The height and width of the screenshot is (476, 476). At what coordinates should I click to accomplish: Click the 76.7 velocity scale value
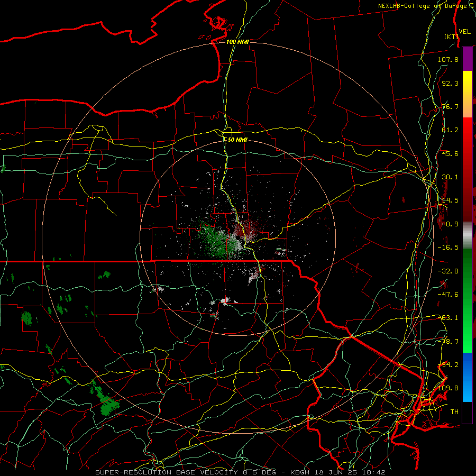click(x=450, y=106)
